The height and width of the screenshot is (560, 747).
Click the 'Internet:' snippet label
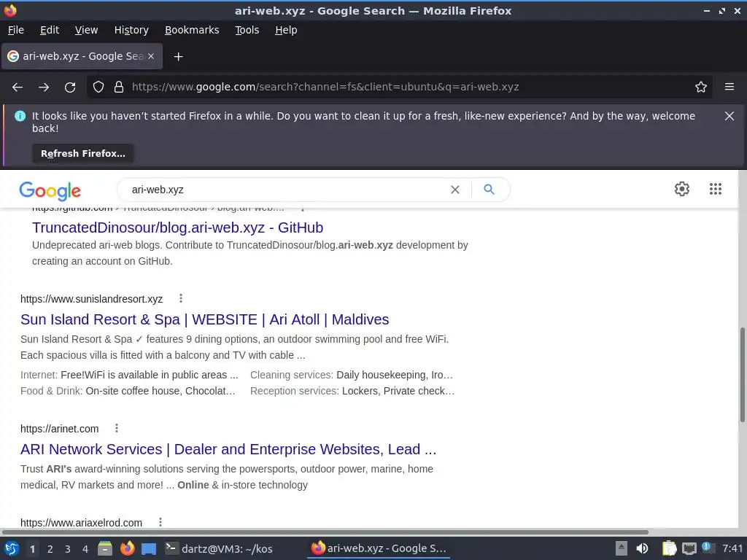pyautogui.click(x=39, y=376)
